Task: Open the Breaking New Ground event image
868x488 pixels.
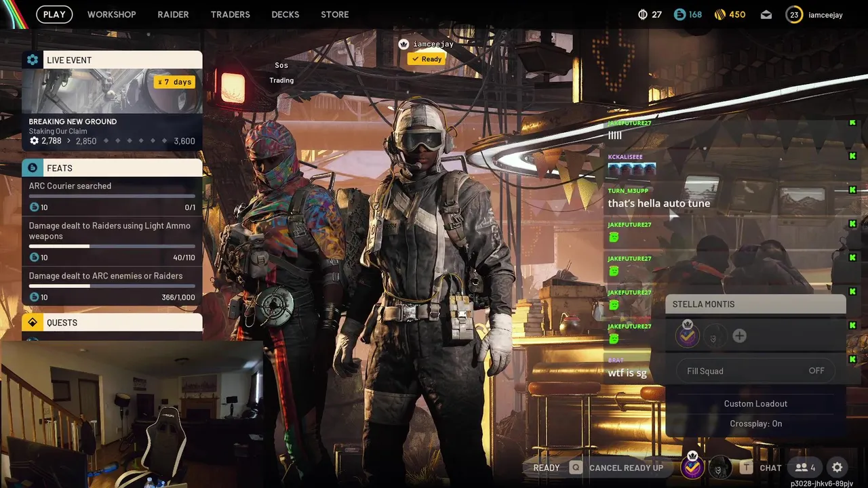Action: pos(112,91)
